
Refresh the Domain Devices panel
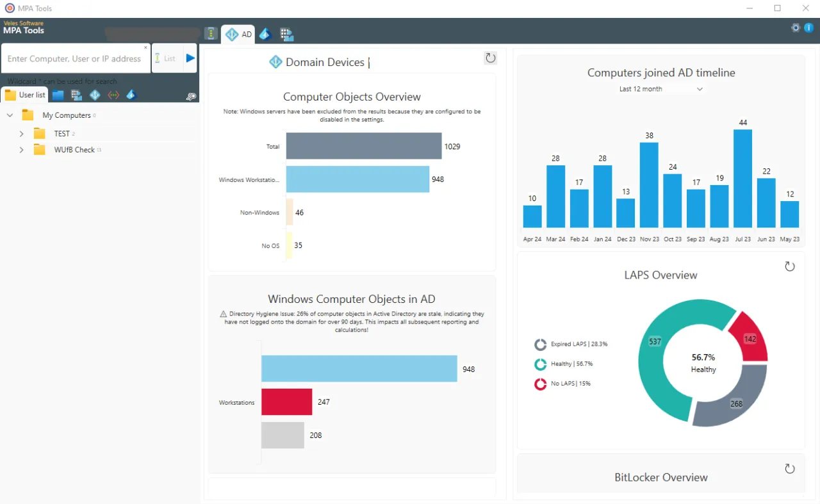(491, 58)
